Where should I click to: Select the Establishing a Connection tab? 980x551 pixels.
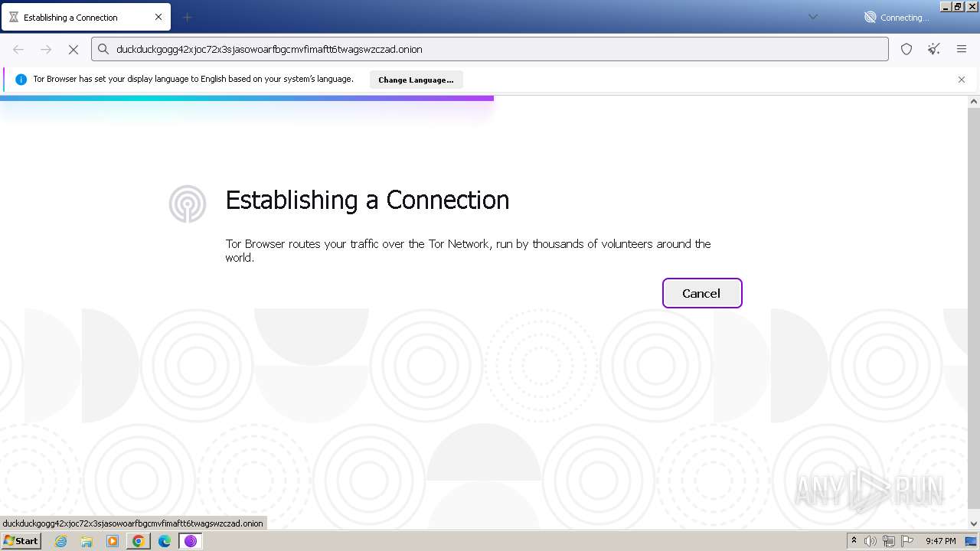tap(86, 17)
